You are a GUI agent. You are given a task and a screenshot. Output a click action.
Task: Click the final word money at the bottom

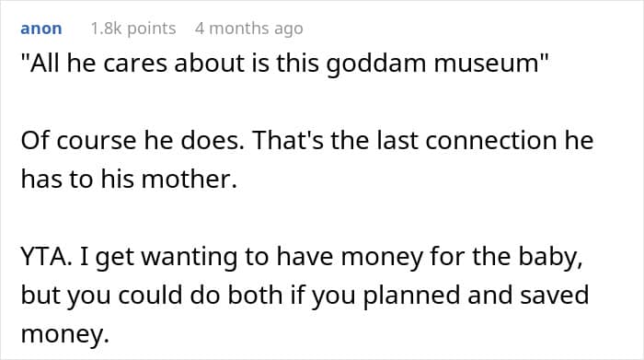[64, 333]
